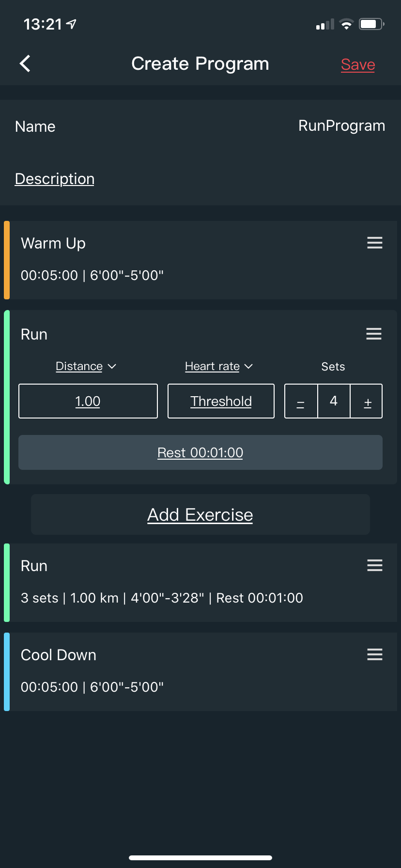401x868 pixels.
Task: Open the Distance type dropdown
Action: coord(86,366)
